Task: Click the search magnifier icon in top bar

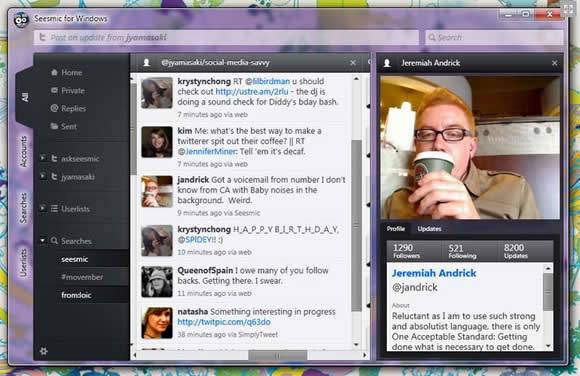Action: click(x=432, y=37)
